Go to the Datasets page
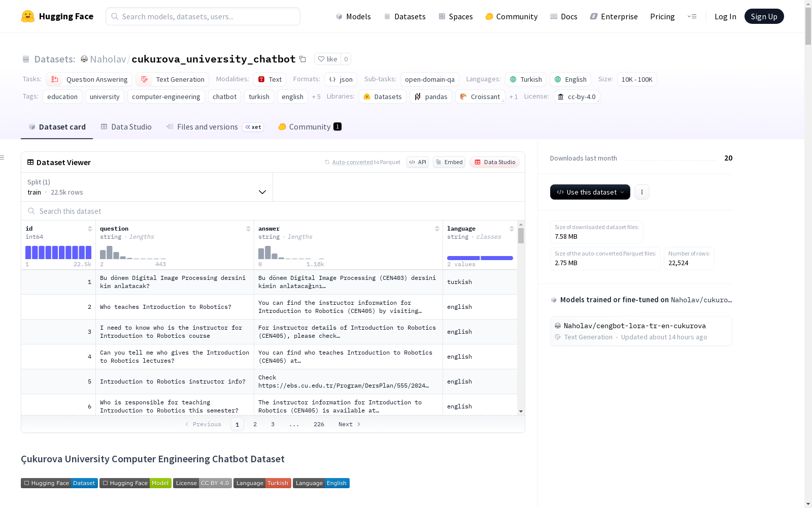This screenshot has height=508, width=812. pos(404,16)
